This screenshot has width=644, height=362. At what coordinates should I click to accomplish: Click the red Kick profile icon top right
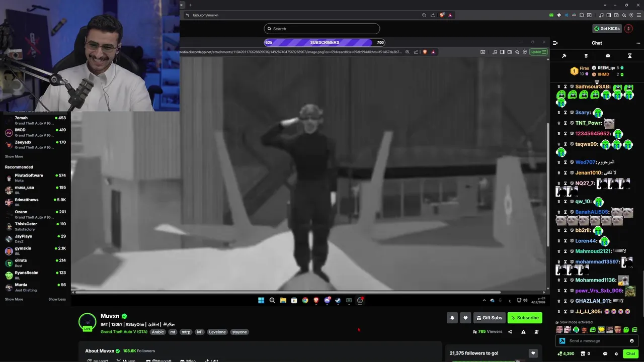[x=628, y=29]
